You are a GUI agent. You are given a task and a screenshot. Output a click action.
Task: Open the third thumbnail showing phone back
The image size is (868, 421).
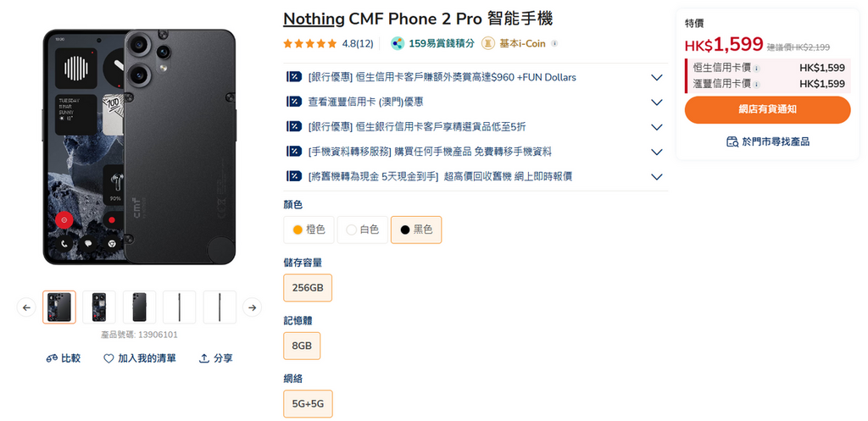tap(140, 307)
